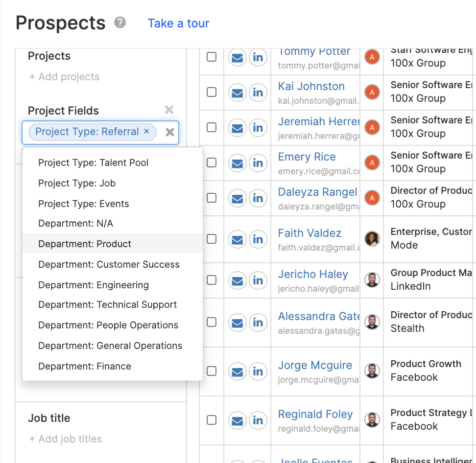Click the email icon for Faith Valdez

coord(237,239)
